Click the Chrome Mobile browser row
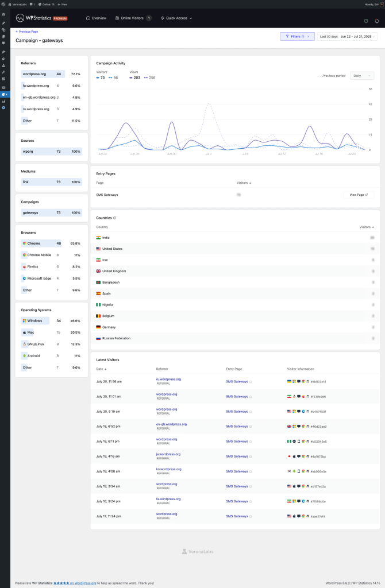The height and width of the screenshot is (588, 385). (51, 255)
